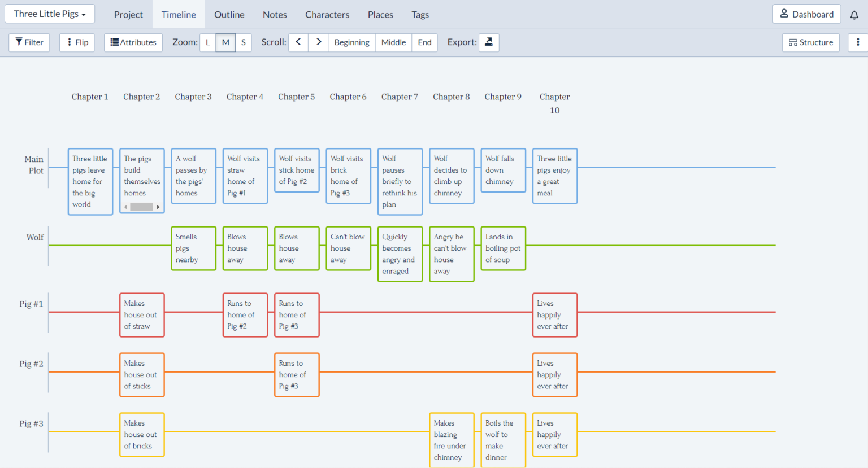Jump to the Beginning of the timeline

click(x=351, y=42)
